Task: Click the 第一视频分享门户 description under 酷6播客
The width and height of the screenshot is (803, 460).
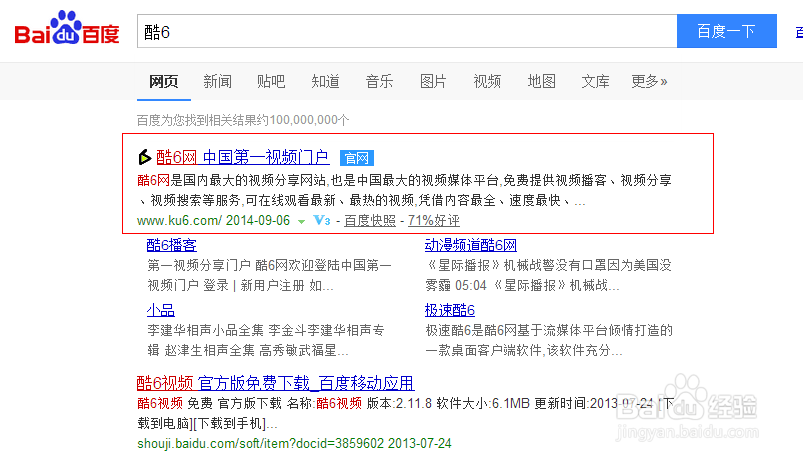Action: pos(269,275)
